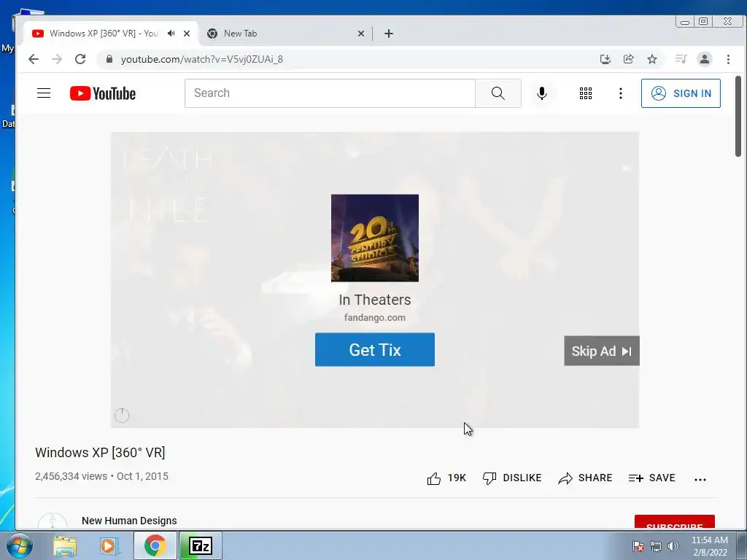
Task: Install the app via the address bar icon
Action: (605, 59)
